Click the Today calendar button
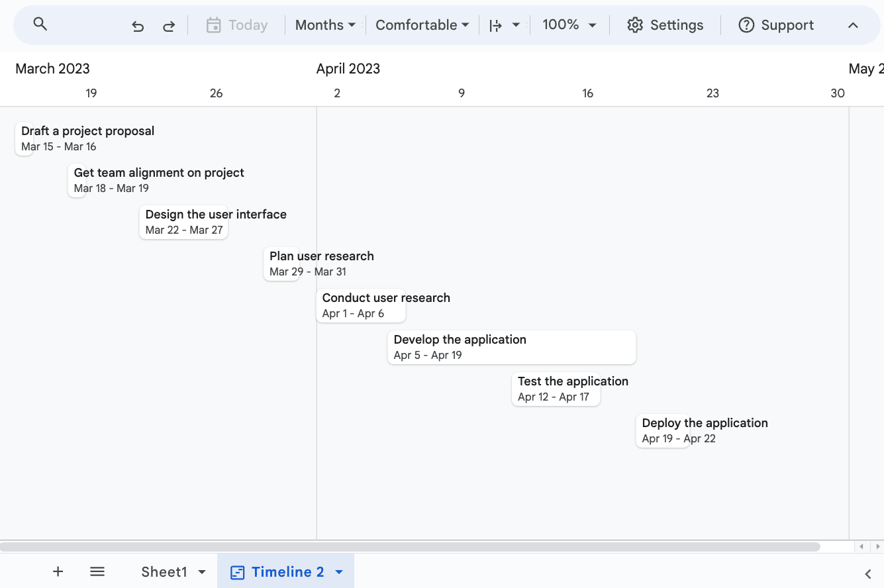884x588 pixels. pos(237,25)
